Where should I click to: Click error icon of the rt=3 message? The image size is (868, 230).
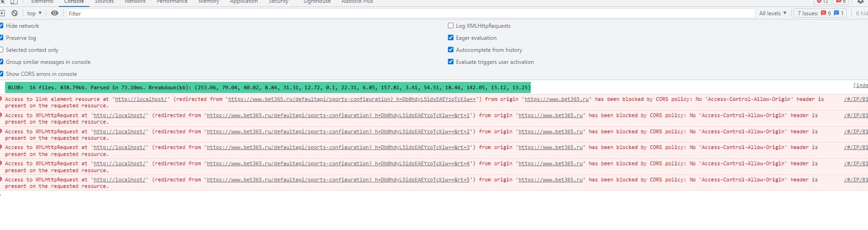click(x=1, y=147)
